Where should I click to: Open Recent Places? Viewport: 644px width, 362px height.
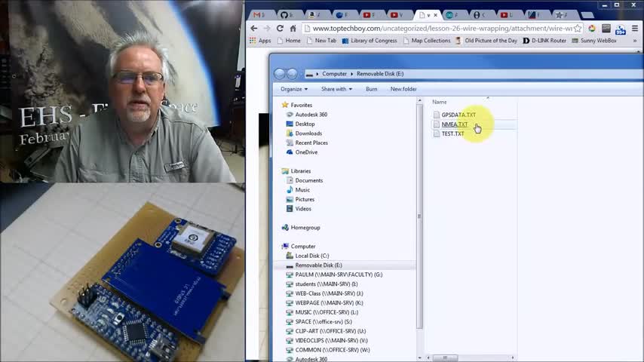pos(311,143)
